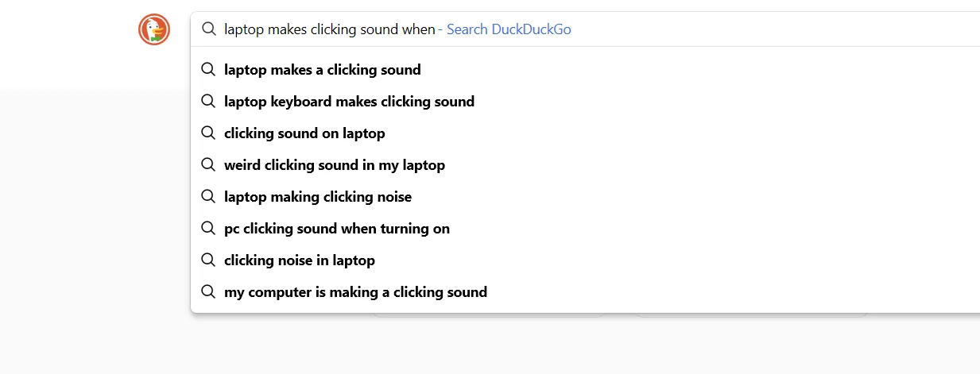Click magnifier icon beside 'laptop making clicking noise'
980x374 pixels.
point(209,197)
